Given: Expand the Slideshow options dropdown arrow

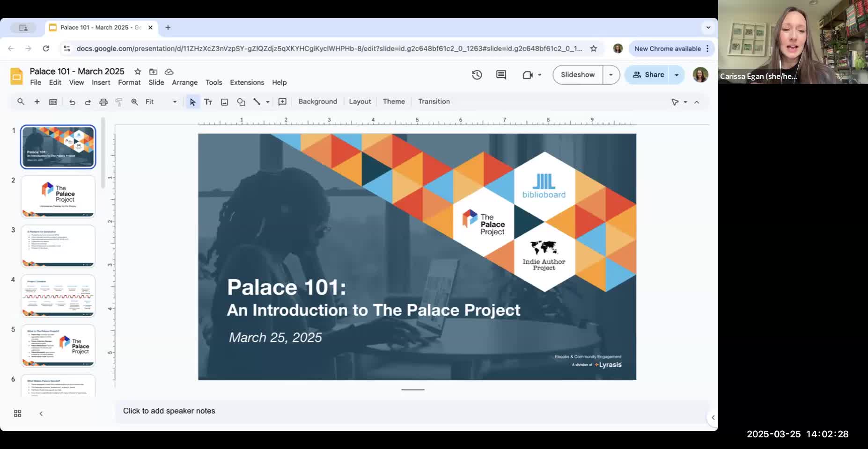Looking at the screenshot, I should pos(611,75).
